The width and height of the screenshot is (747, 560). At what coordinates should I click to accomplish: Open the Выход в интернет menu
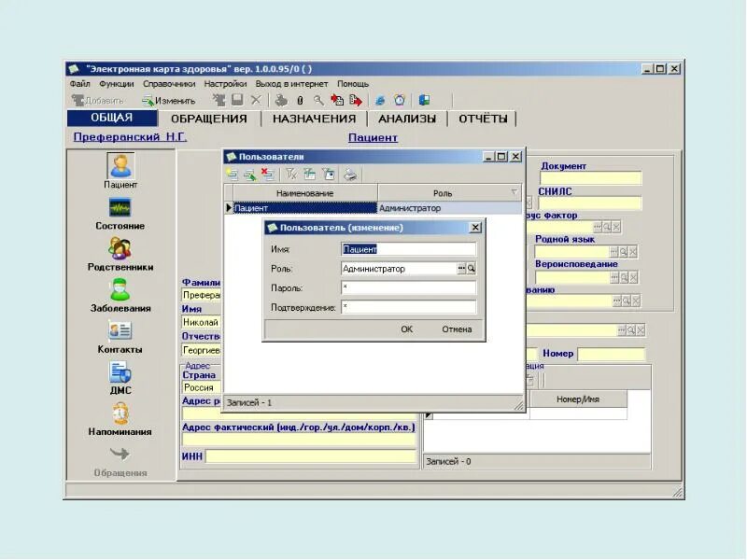pyautogui.click(x=291, y=84)
